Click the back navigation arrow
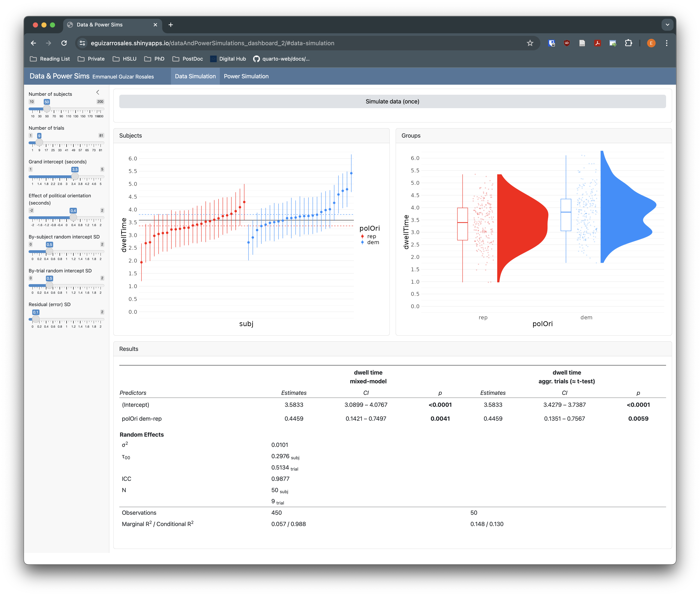Image resolution: width=700 pixels, height=596 pixels. click(33, 43)
